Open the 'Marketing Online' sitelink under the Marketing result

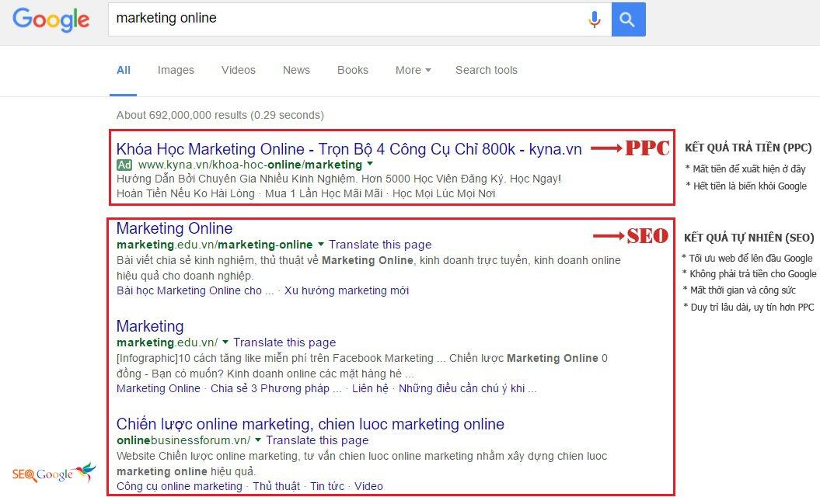(x=159, y=388)
